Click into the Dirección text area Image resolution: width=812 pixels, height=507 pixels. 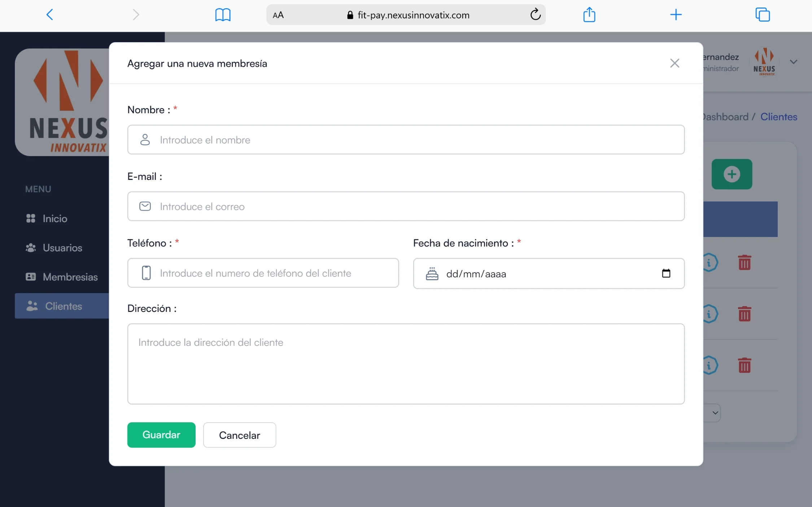pyautogui.click(x=406, y=364)
